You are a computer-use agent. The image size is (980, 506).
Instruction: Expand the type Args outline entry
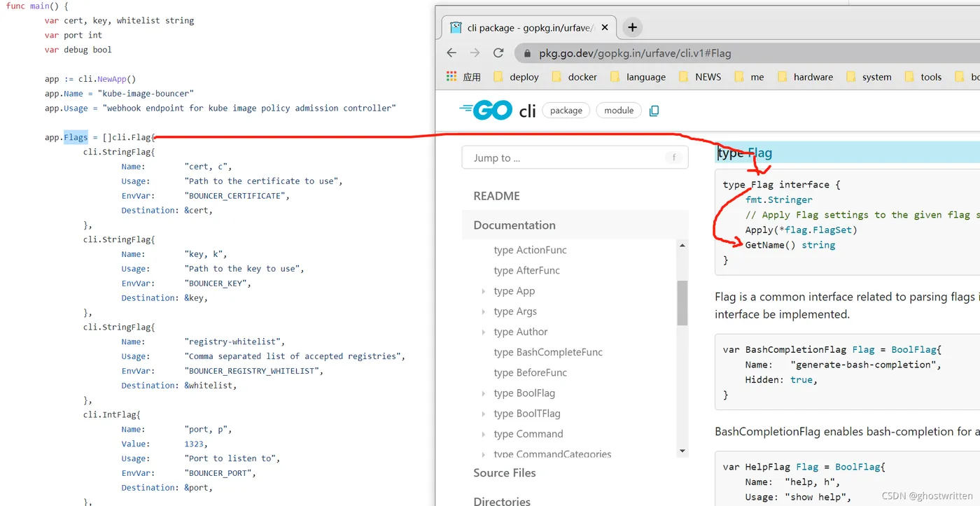click(482, 311)
